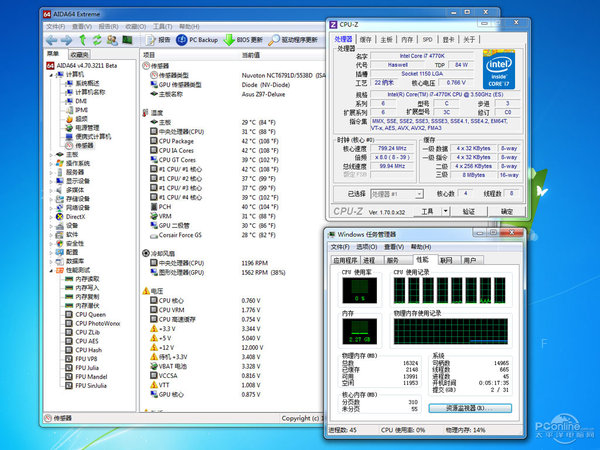Click the driver update magnifier icon
The width and height of the screenshot is (600, 450).
(274, 39)
